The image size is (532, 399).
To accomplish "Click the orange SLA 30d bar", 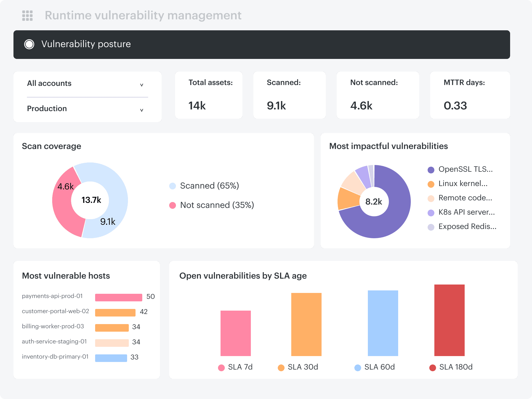I will pyautogui.click(x=306, y=324).
